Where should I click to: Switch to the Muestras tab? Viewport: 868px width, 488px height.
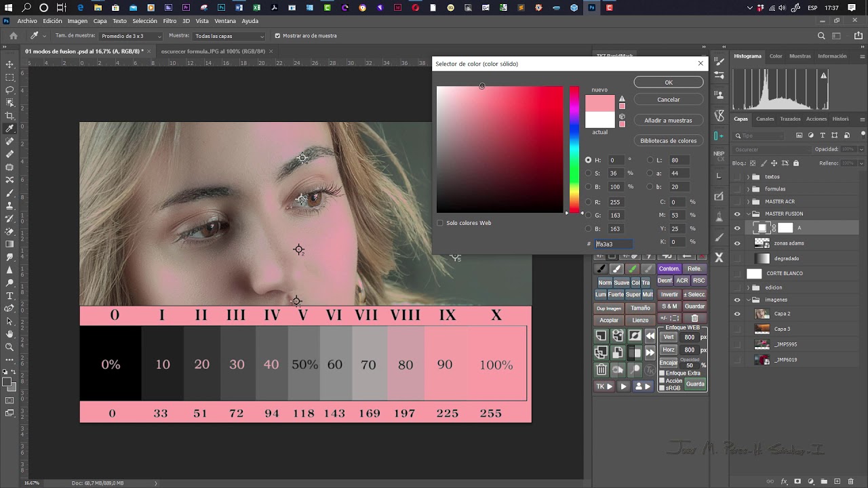800,56
